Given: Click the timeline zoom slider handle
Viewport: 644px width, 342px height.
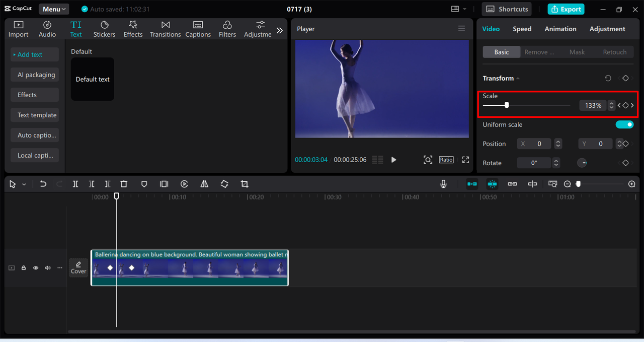Looking at the screenshot, I should click(x=578, y=184).
